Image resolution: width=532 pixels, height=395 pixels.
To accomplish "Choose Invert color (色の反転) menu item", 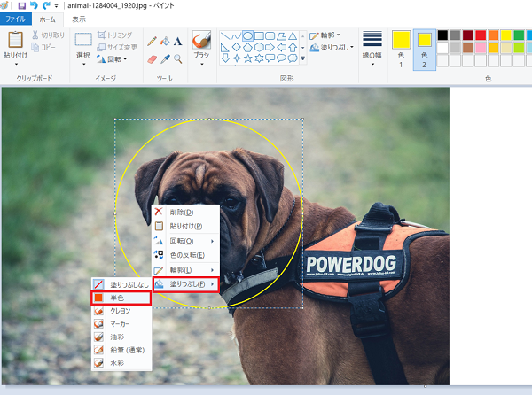I will coord(185,255).
